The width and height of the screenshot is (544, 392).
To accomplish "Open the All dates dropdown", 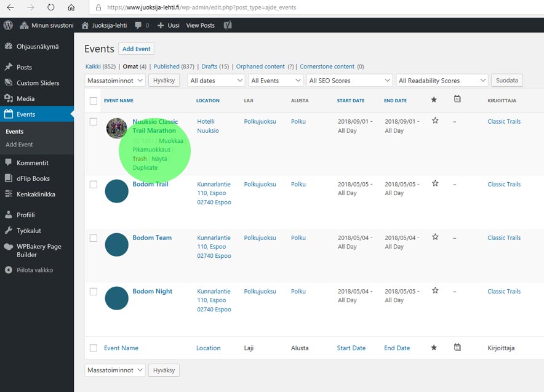I will point(216,81).
